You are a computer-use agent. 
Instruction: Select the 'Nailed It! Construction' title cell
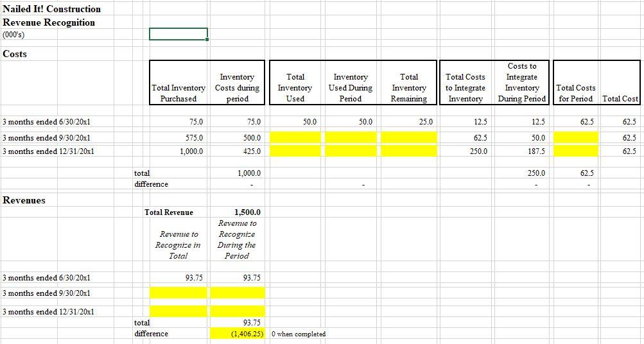(52, 9)
